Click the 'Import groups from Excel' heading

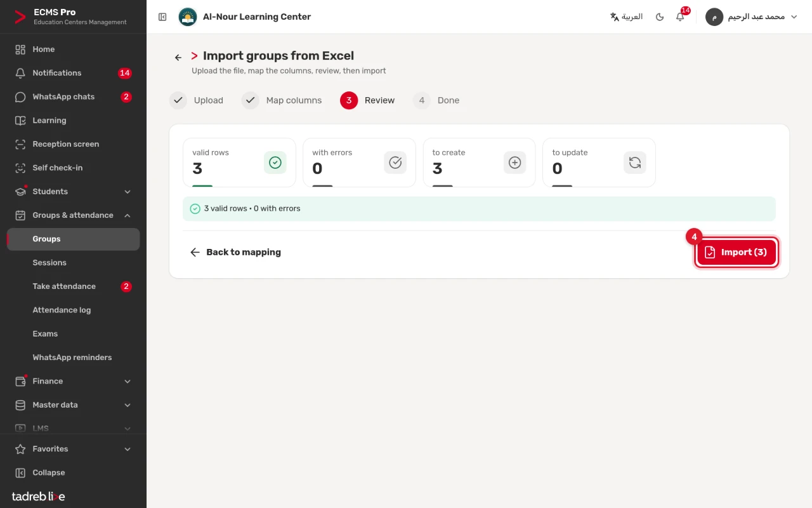(278, 56)
